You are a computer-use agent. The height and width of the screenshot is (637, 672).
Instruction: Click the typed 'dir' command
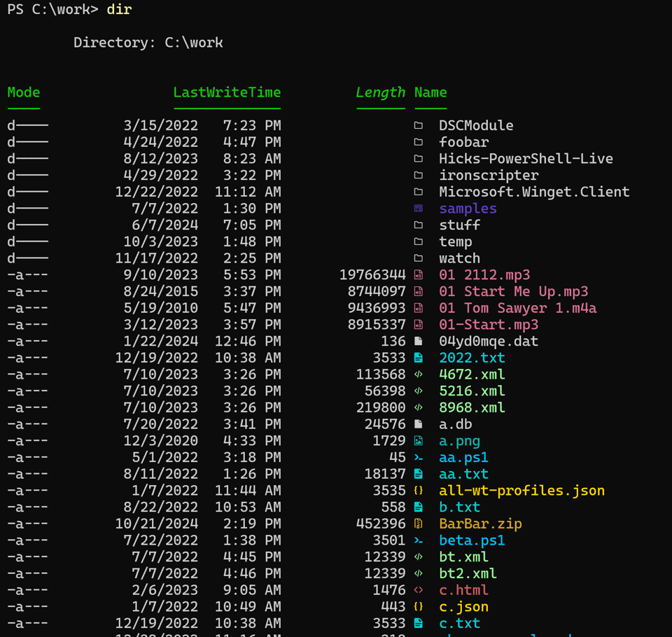(x=119, y=9)
